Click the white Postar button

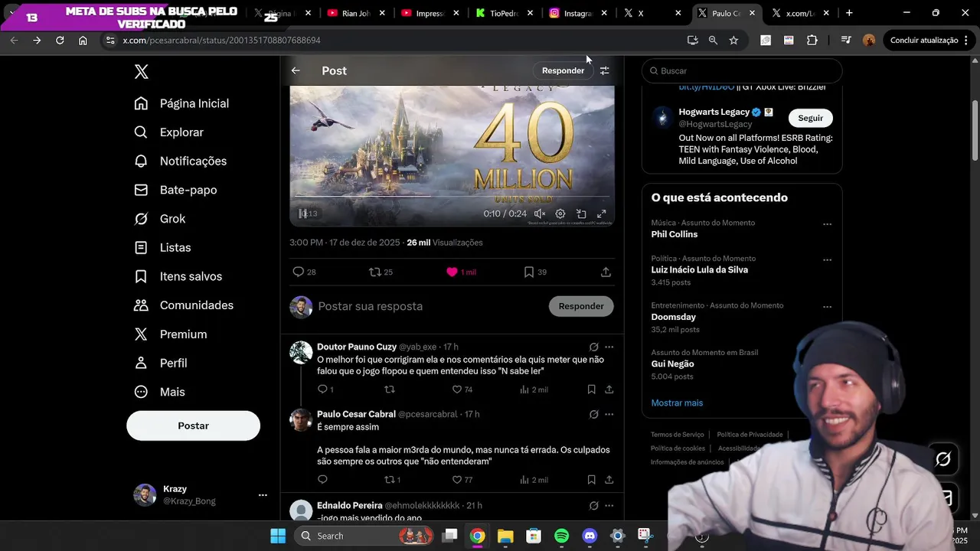(x=193, y=425)
